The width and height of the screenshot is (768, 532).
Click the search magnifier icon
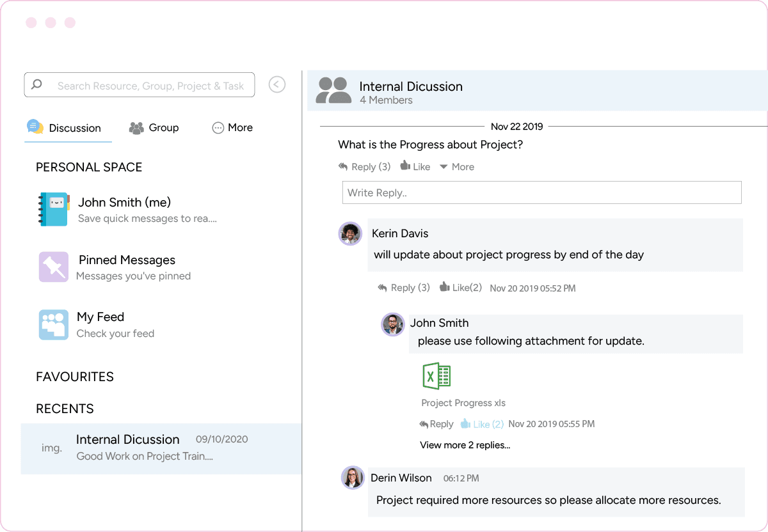pyautogui.click(x=36, y=84)
